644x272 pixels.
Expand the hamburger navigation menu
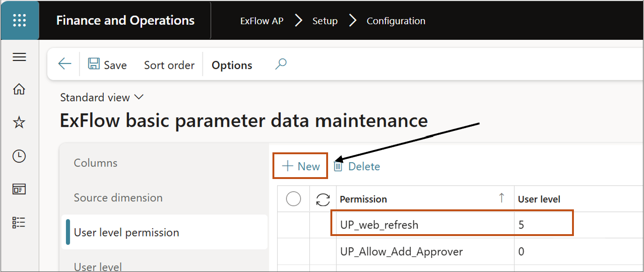point(19,57)
